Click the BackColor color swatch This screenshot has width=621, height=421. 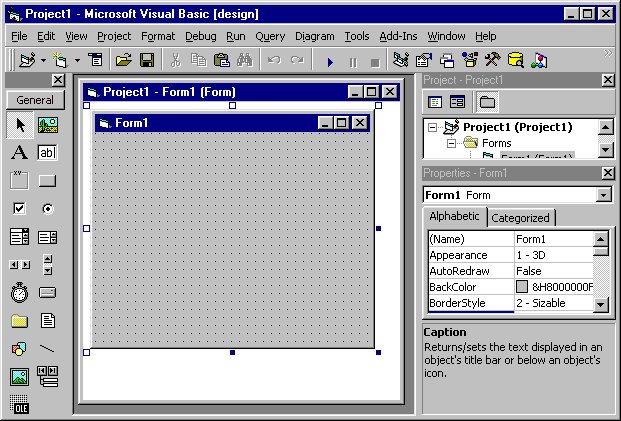522,286
